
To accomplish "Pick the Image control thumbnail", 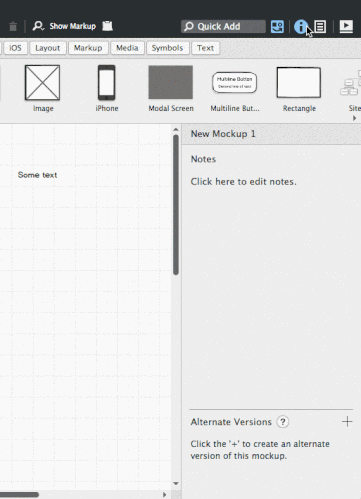I will 43,83.
